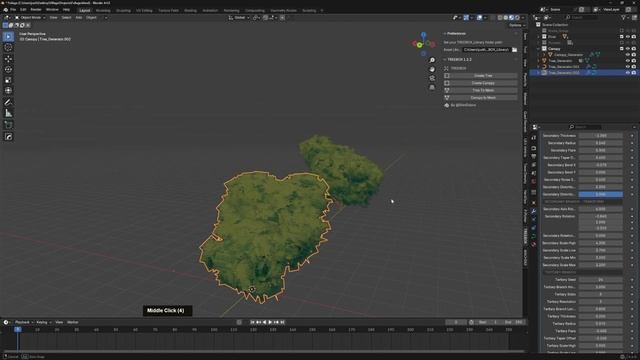The image size is (640, 360).
Task: Switch viewport to material preview shading
Action: coord(511,18)
